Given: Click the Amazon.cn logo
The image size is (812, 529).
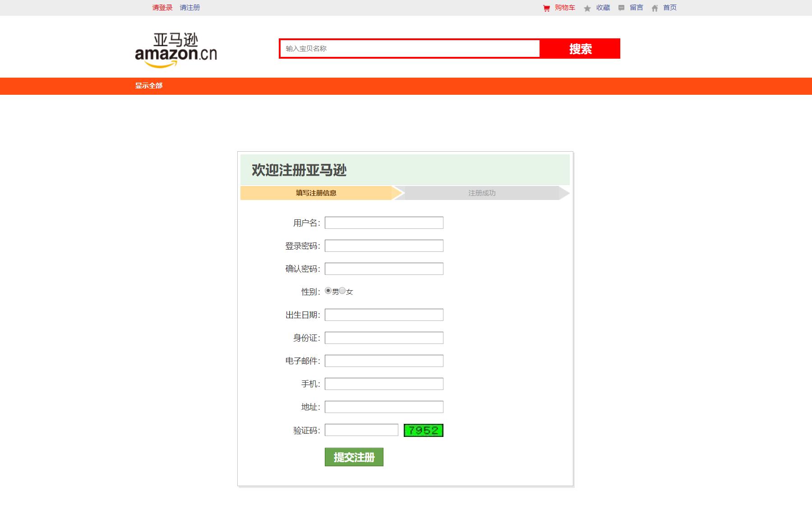Looking at the screenshot, I should pyautogui.click(x=176, y=50).
